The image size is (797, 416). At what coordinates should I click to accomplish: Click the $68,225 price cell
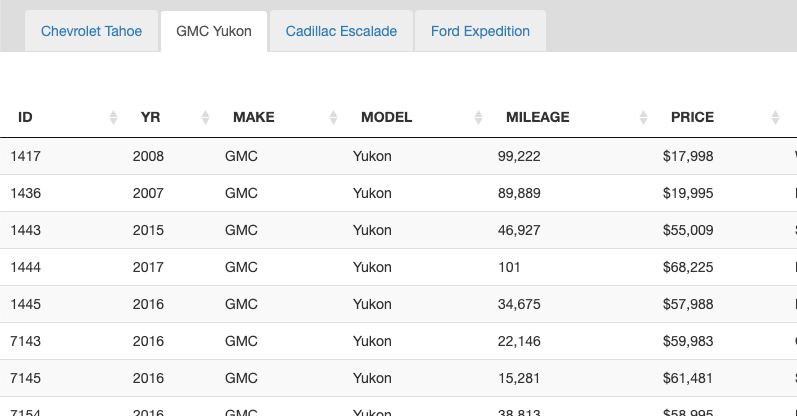(688, 267)
